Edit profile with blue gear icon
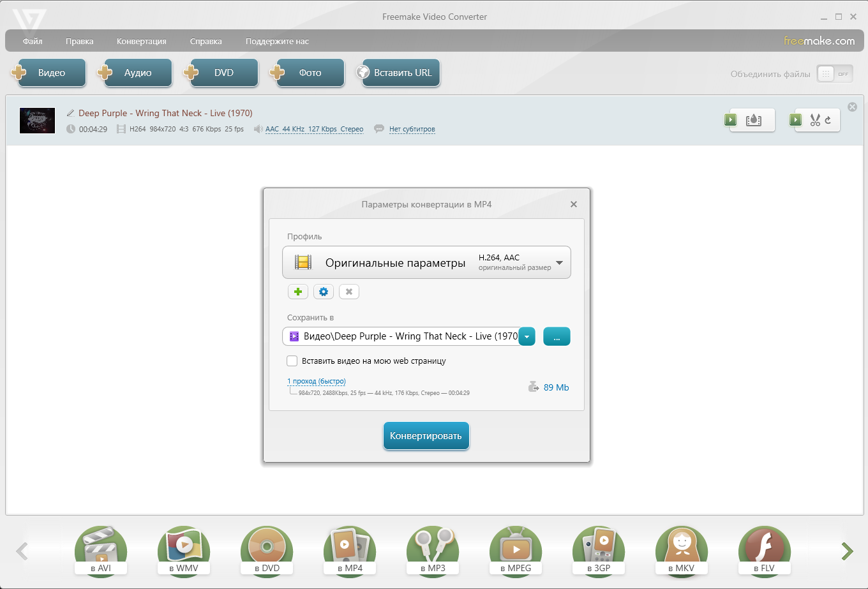 coord(324,292)
